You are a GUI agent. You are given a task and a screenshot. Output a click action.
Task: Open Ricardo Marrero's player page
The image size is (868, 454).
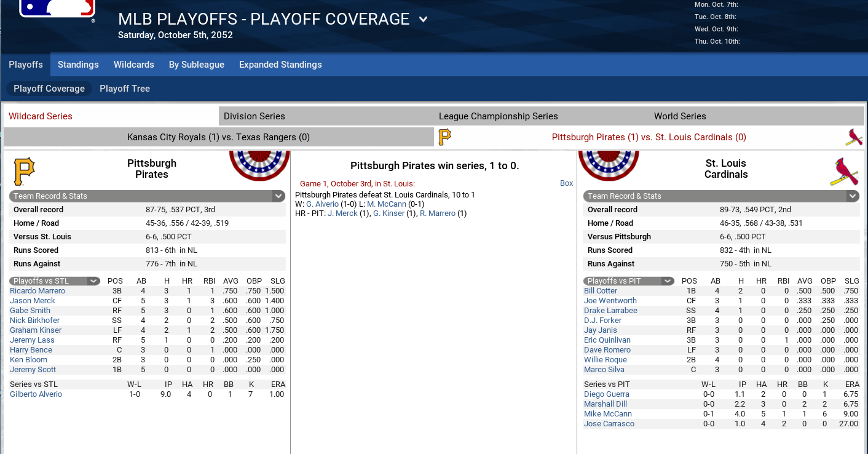(37, 291)
